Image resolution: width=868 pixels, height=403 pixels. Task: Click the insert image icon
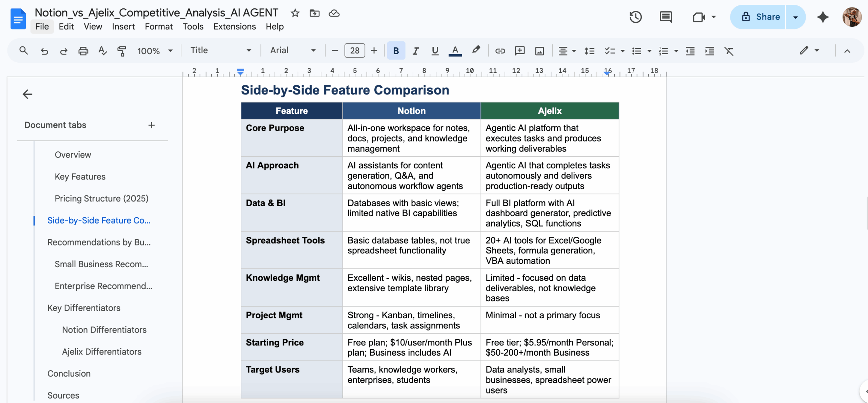pos(539,51)
